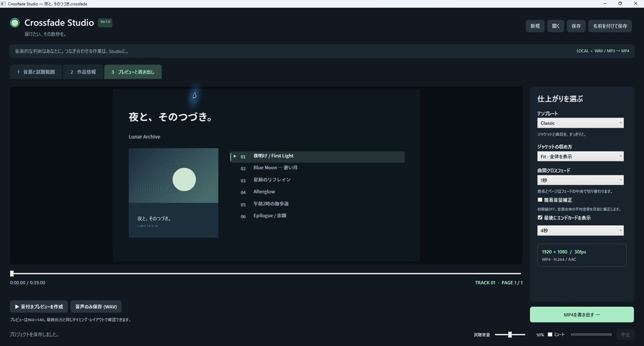Screen dimensions: 644x346
Task: Switch to tab 2 作品情報
Action: [83, 72]
